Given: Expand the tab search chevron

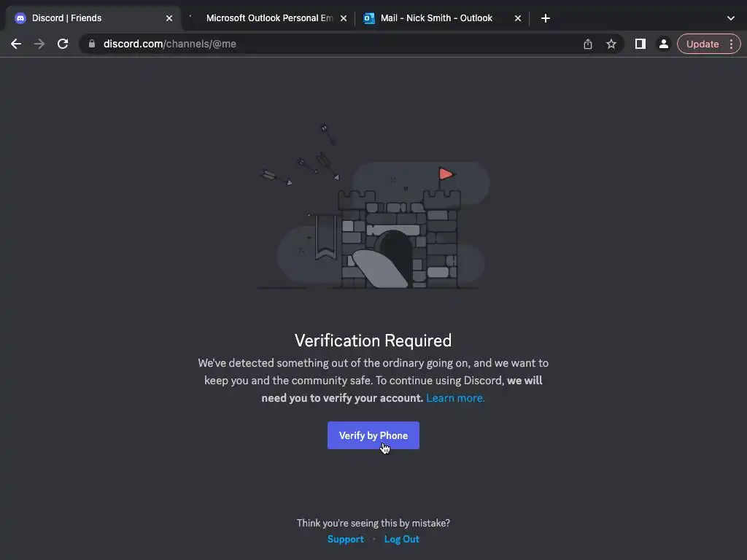Looking at the screenshot, I should click(x=731, y=18).
